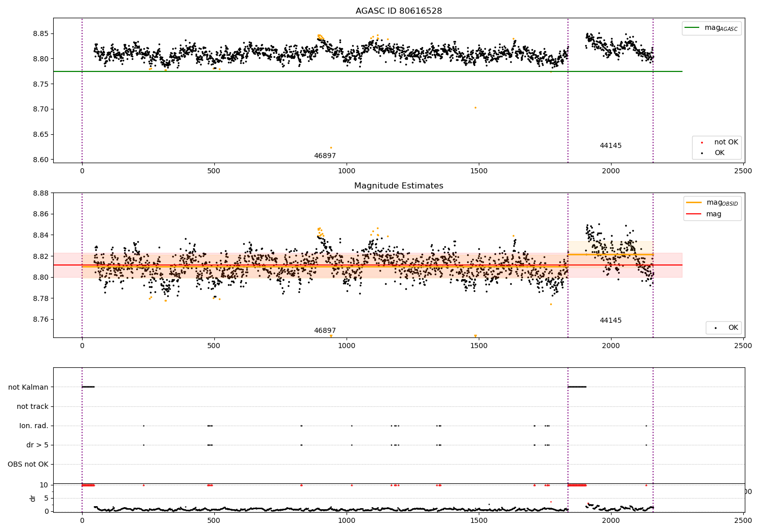Click the 44145 label in Magnitude Estimates plot
The width and height of the screenshot is (760, 532).
(x=611, y=320)
